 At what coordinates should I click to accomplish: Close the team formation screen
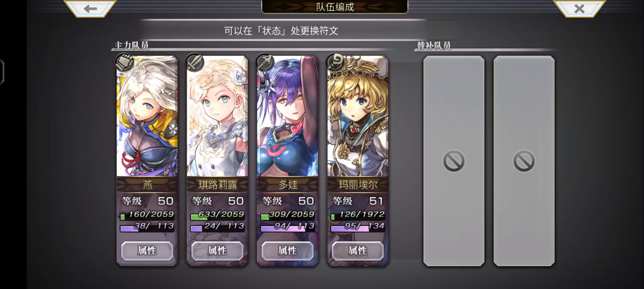point(579,9)
